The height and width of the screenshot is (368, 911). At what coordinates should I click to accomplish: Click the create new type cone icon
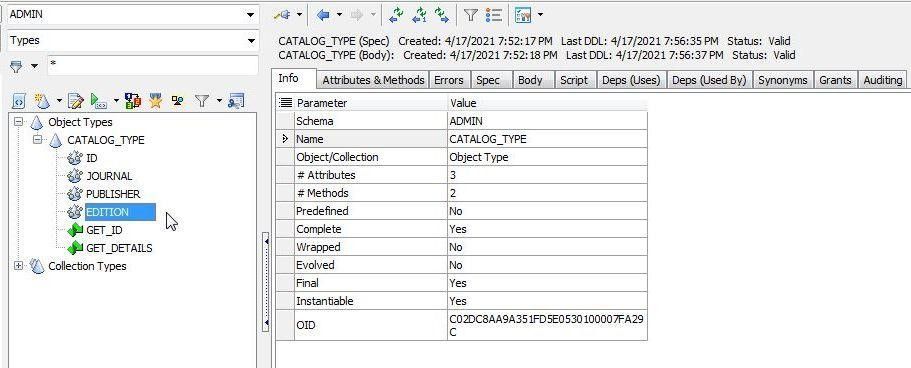[x=42, y=102]
